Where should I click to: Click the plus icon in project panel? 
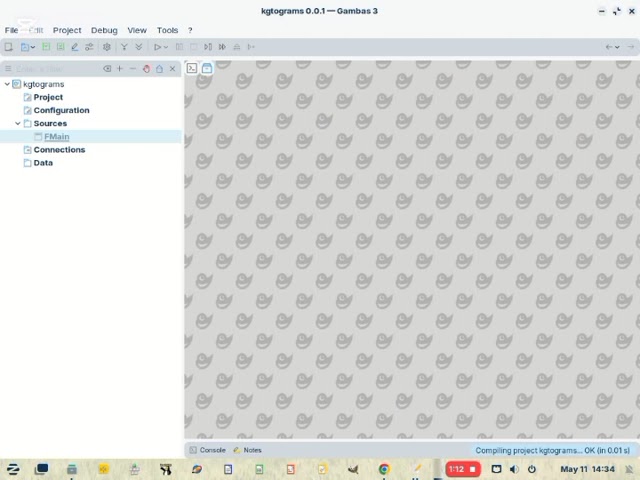(x=120, y=69)
